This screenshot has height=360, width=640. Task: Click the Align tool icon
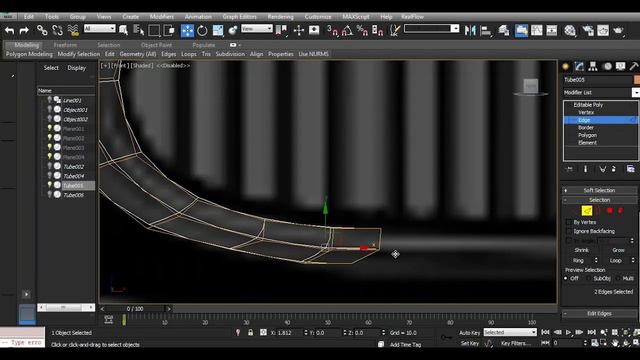coord(486,30)
